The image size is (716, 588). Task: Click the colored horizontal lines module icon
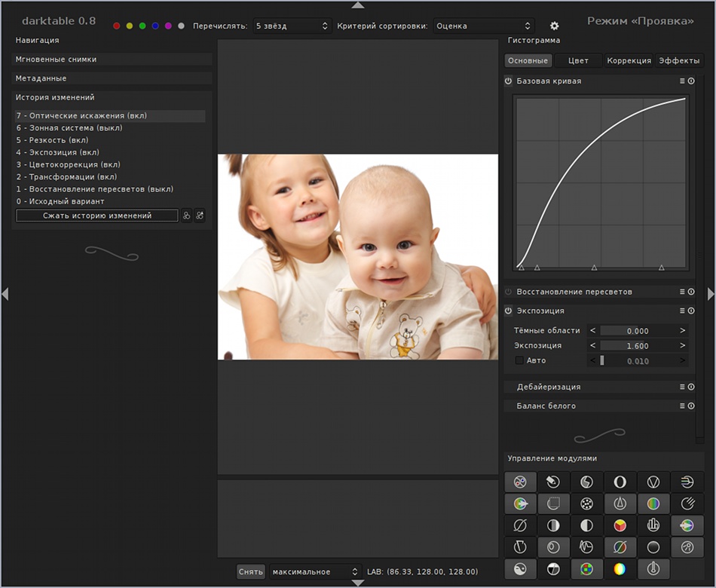687,482
